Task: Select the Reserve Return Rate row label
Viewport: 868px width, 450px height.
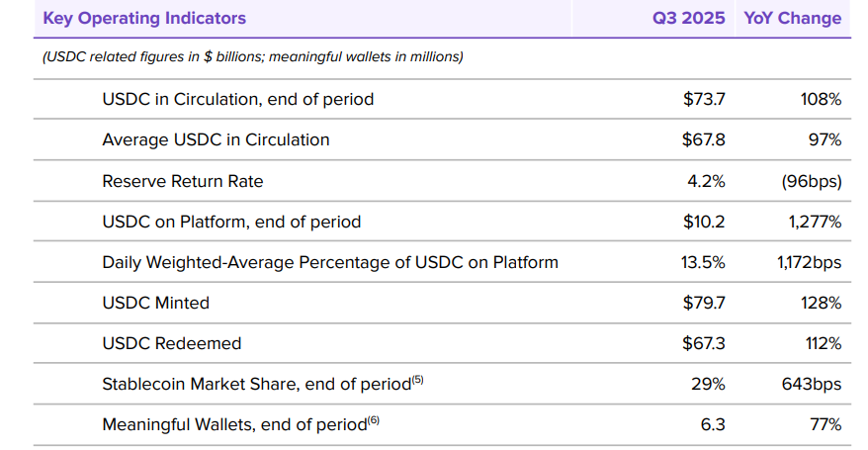Action: coord(182,181)
